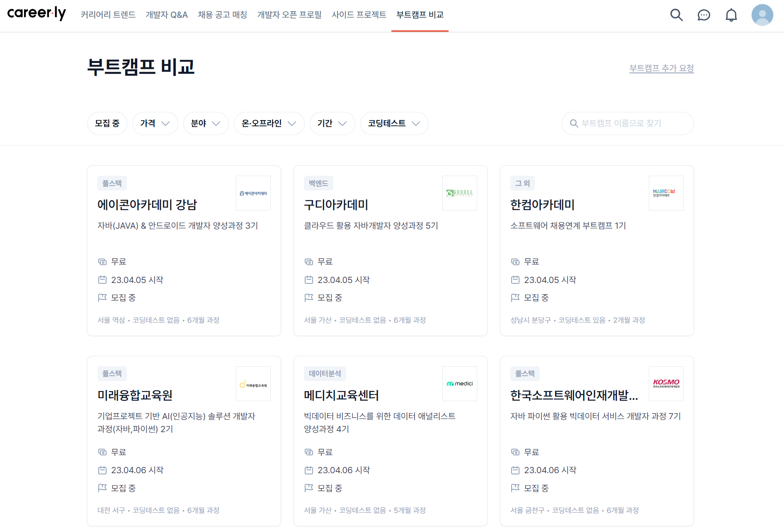
Task: Click price icon on 구디아카데미 card
Action: pos(309,262)
